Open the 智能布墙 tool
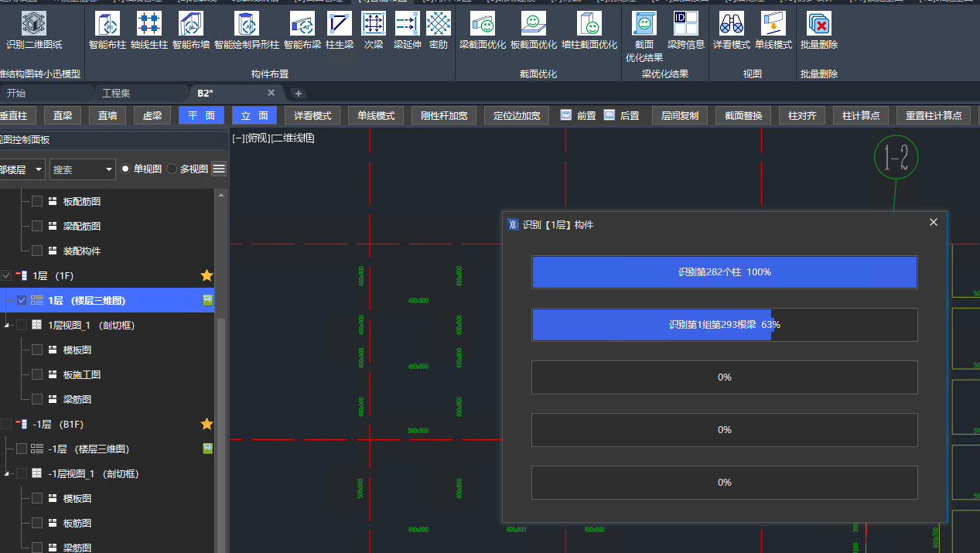Image resolution: width=980 pixels, height=553 pixels. click(190, 25)
